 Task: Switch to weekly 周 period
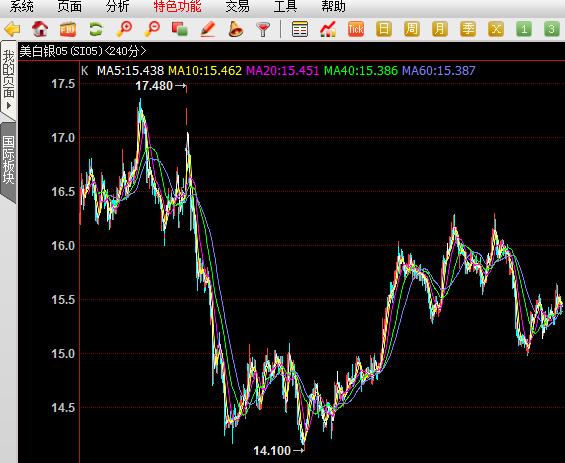pyautogui.click(x=411, y=29)
